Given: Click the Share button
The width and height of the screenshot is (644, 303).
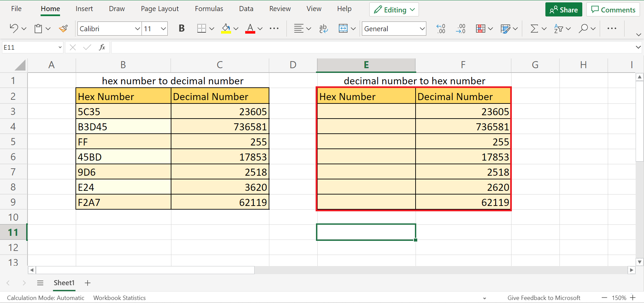Looking at the screenshot, I should (x=563, y=9).
